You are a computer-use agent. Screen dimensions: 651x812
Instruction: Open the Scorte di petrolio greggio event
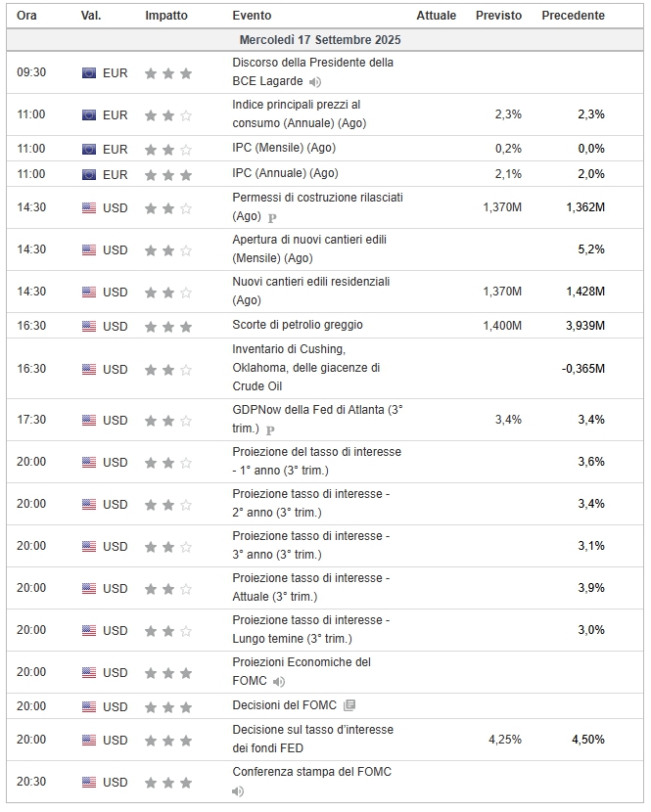[291, 325]
